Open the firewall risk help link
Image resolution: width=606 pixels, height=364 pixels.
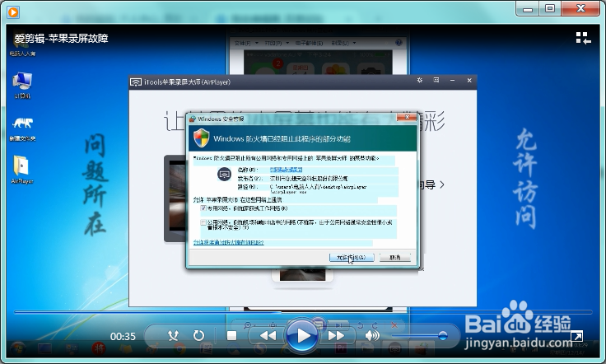(228, 242)
